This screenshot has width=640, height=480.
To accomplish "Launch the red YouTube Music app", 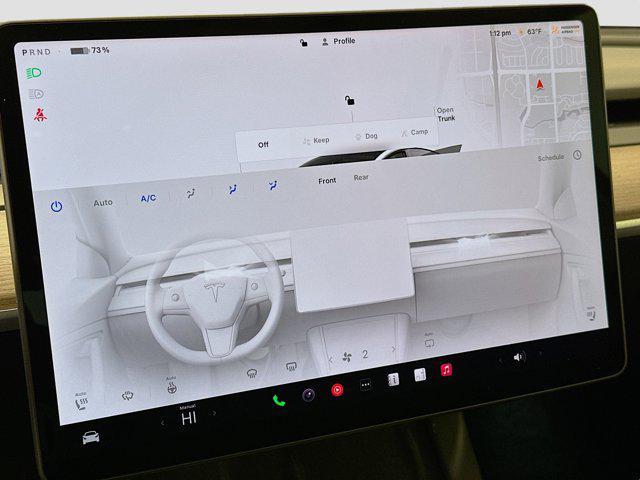I will pyautogui.click(x=337, y=390).
